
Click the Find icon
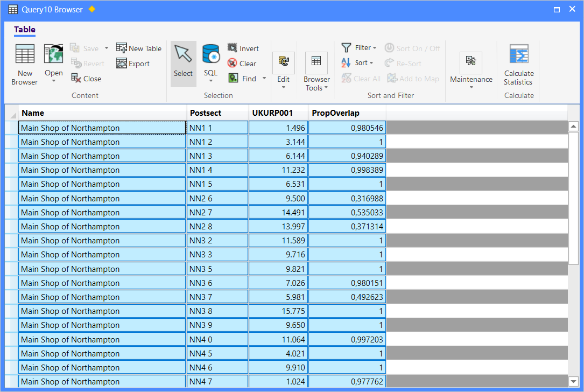click(x=233, y=78)
